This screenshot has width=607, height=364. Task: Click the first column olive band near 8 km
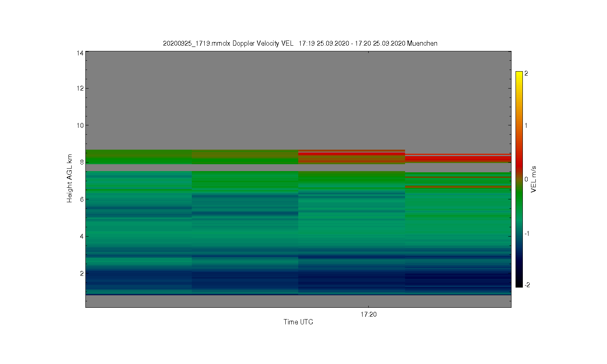point(139,154)
